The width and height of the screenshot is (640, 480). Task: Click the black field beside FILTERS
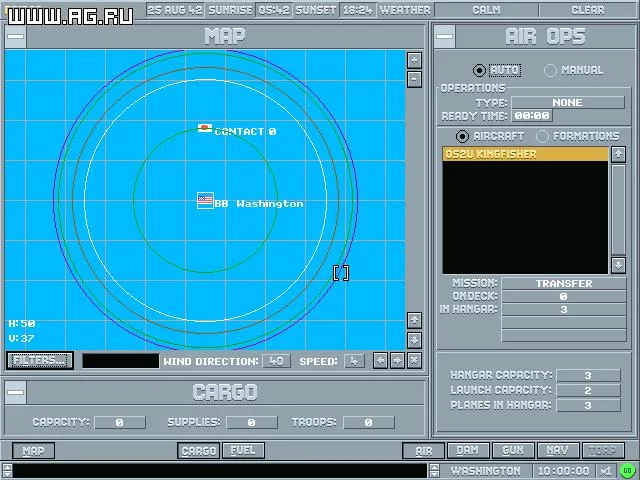tap(120, 361)
